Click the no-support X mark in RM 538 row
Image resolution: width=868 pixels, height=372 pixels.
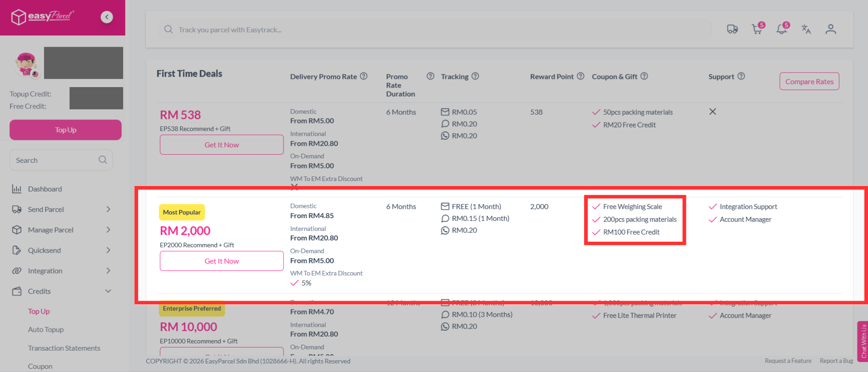(713, 112)
